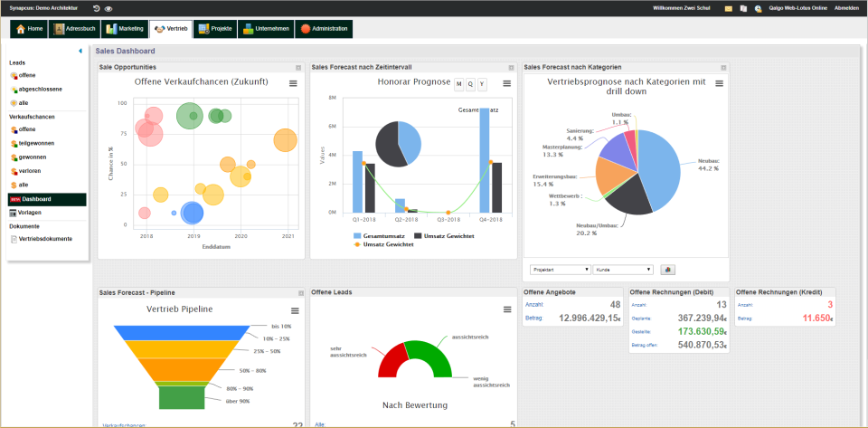Open hamburger menu of Honorar Prognose chart
Viewport: 868px width, 428px height.
(506, 83)
